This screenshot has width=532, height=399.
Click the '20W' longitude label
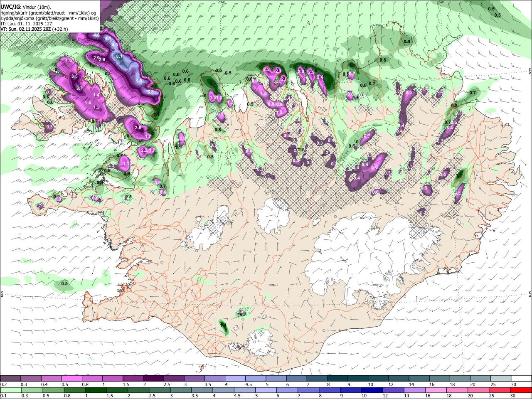pos(221,2)
